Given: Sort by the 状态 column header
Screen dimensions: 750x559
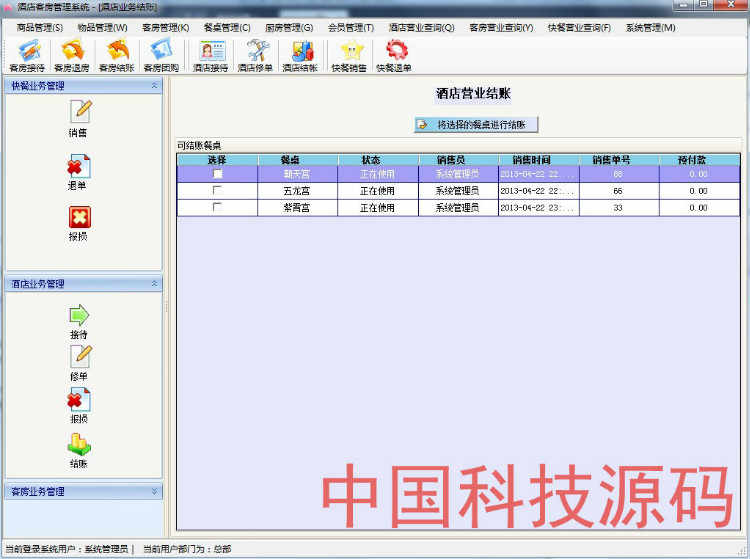Looking at the screenshot, I should tap(378, 160).
